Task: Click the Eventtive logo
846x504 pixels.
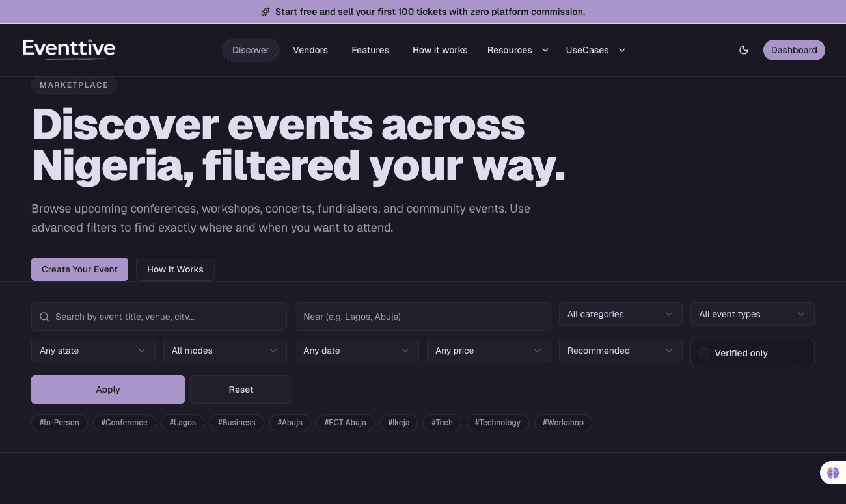Action: (x=69, y=49)
